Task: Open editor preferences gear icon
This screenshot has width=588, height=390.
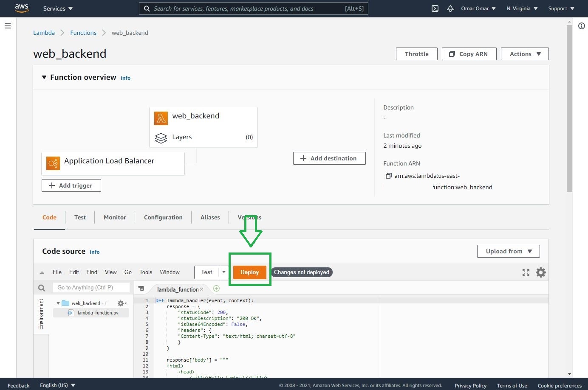Action: [541, 272]
